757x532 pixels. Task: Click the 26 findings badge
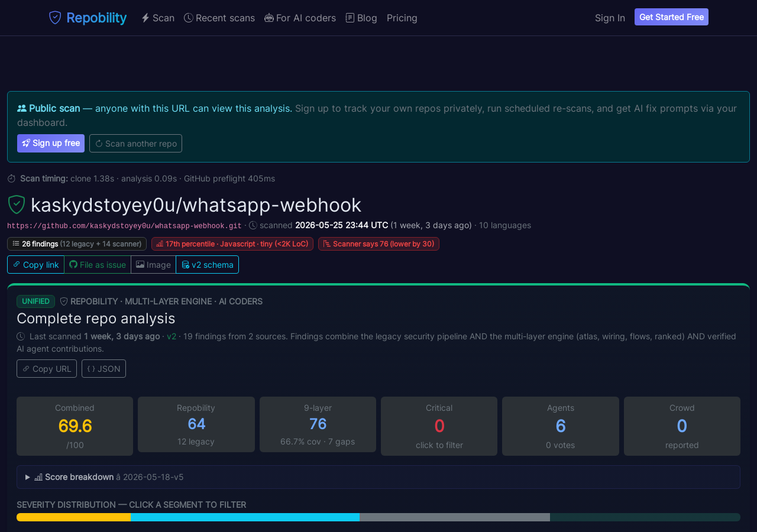77,244
